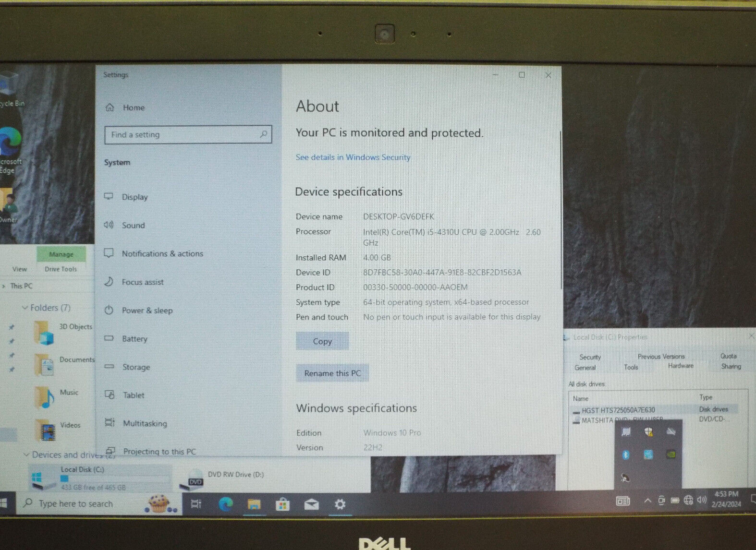Click Name column header in disk drives list
The width and height of the screenshot is (756, 550).
[580, 398]
